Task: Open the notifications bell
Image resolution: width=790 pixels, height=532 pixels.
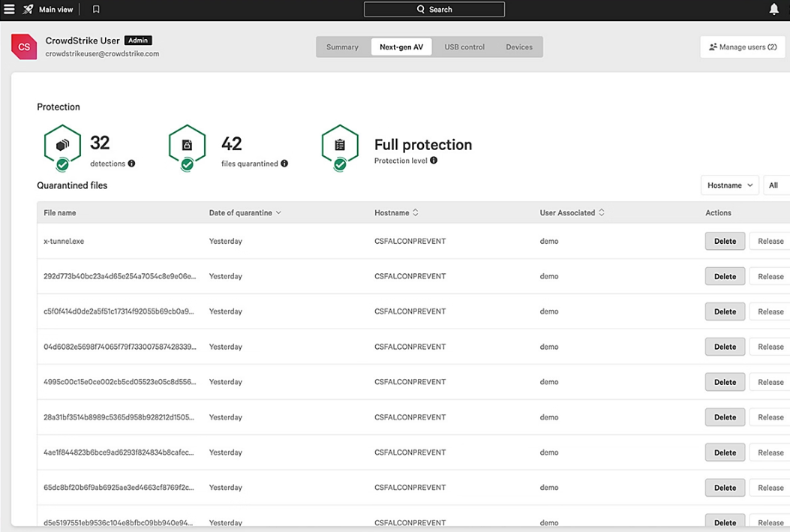Action: tap(773, 10)
